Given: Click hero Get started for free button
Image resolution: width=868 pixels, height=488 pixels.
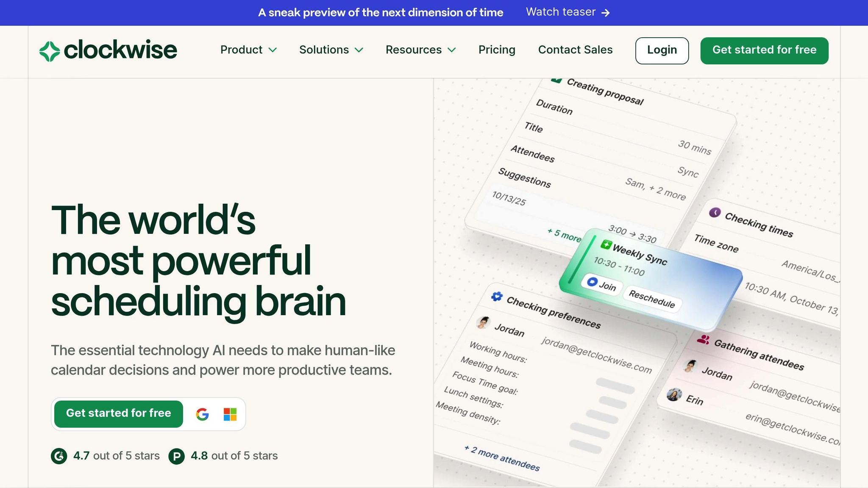Looking at the screenshot, I should pyautogui.click(x=119, y=413).
